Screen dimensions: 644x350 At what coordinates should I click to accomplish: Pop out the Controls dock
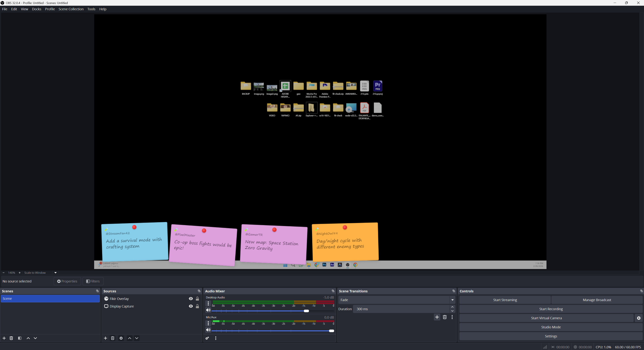641,291
